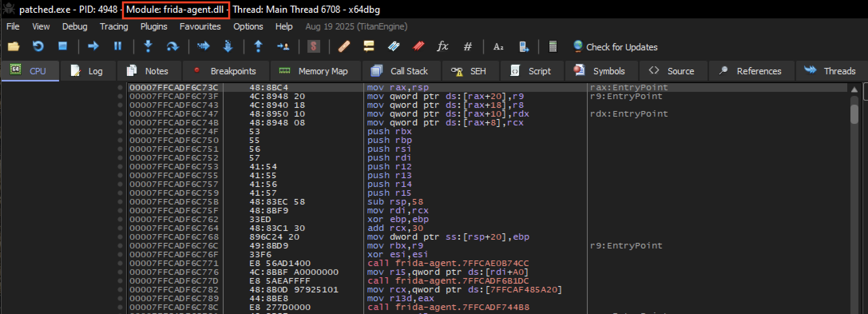
Task: Select the 'call frida-agent.7FFCADF6B1DC' instruction
Action: [x=448, y=281]
